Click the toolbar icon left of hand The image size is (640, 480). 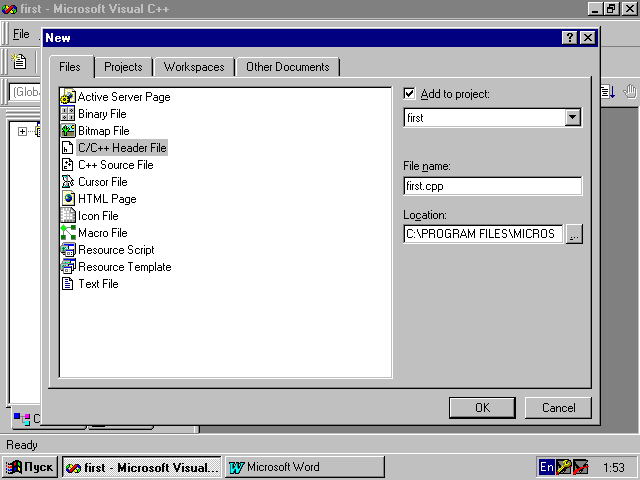tap(608, 92)
